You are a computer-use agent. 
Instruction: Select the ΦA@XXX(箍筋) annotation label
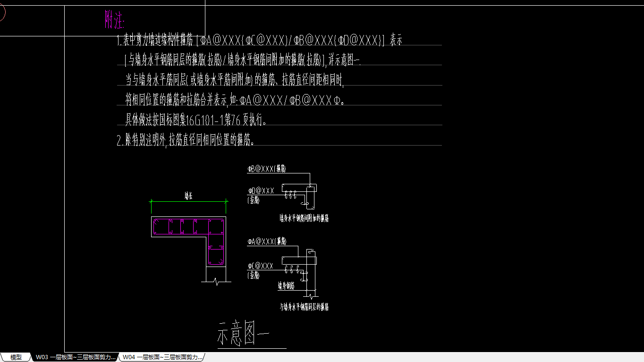pos(267,241)
